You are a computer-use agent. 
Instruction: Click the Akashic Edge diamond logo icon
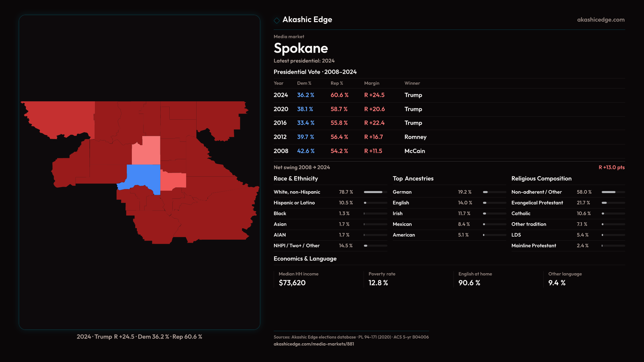pos(277,20)
